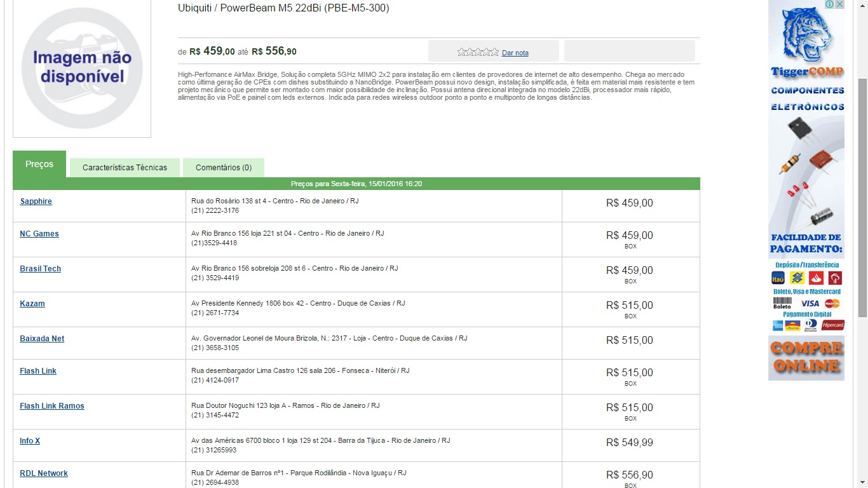868x488 pixels.
Task: Open the NC Games store link
Action: pos(39,234)
